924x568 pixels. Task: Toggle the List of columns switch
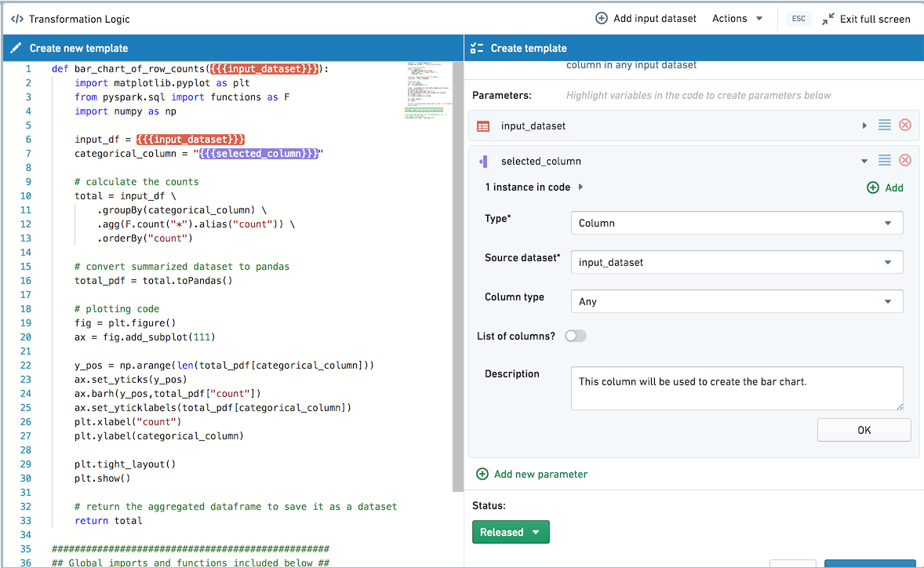576,336
